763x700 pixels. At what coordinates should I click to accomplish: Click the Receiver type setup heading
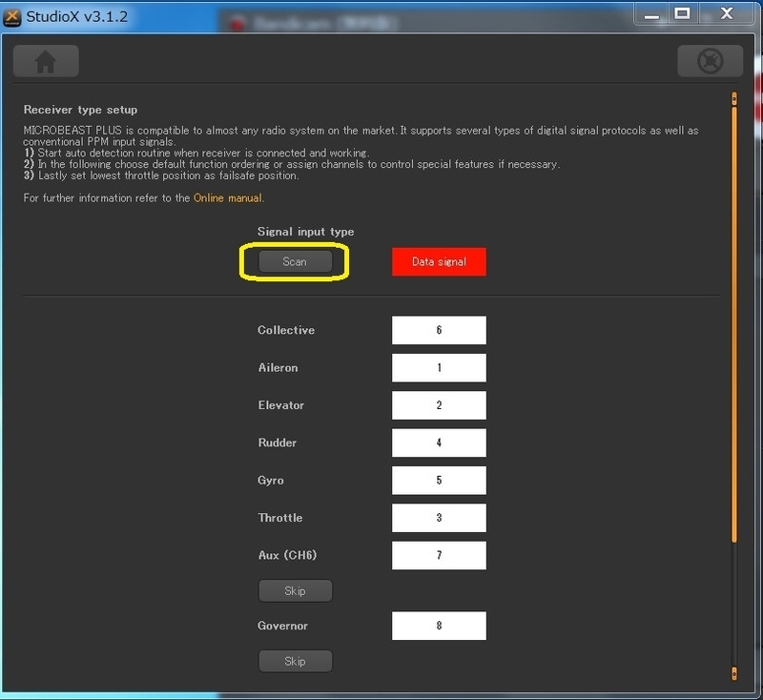coord(80,110)
